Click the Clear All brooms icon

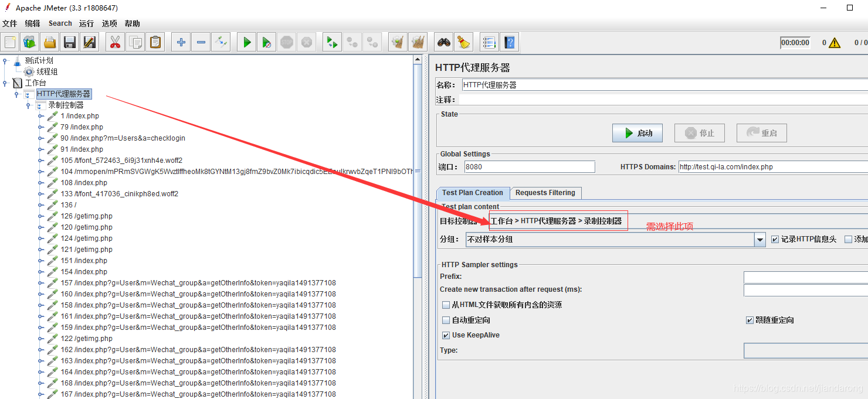(x=418, y=42)
